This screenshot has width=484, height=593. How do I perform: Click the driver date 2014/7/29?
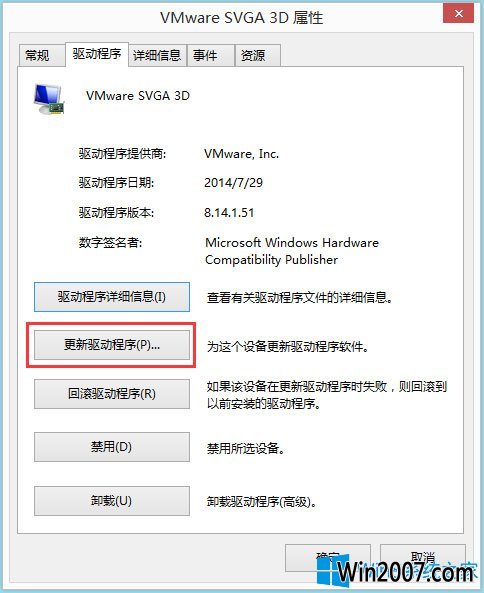pos(233,183)
